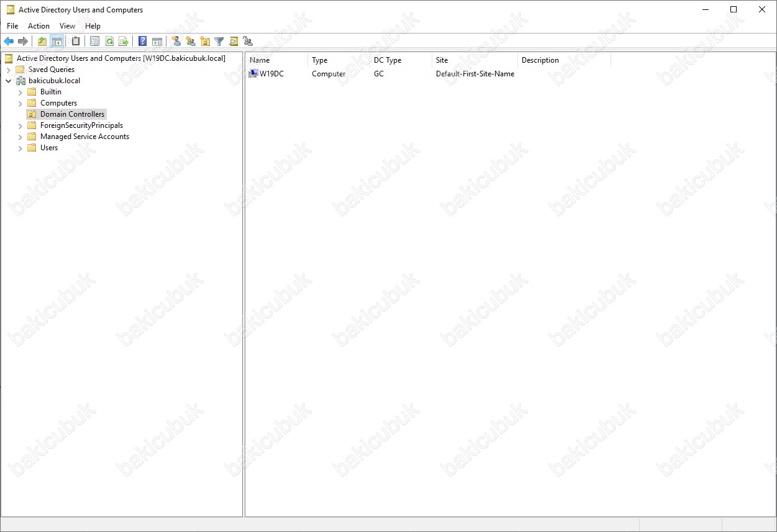Create new organizational unit via toolbar icon

[x=205, y=42]
